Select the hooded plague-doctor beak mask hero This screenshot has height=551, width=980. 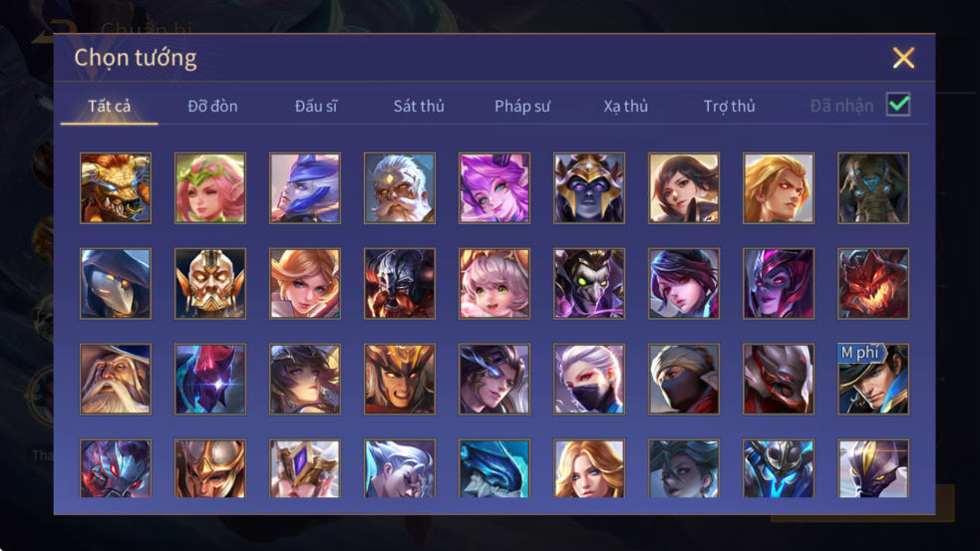pyautogui.click(x=116, y=284)
